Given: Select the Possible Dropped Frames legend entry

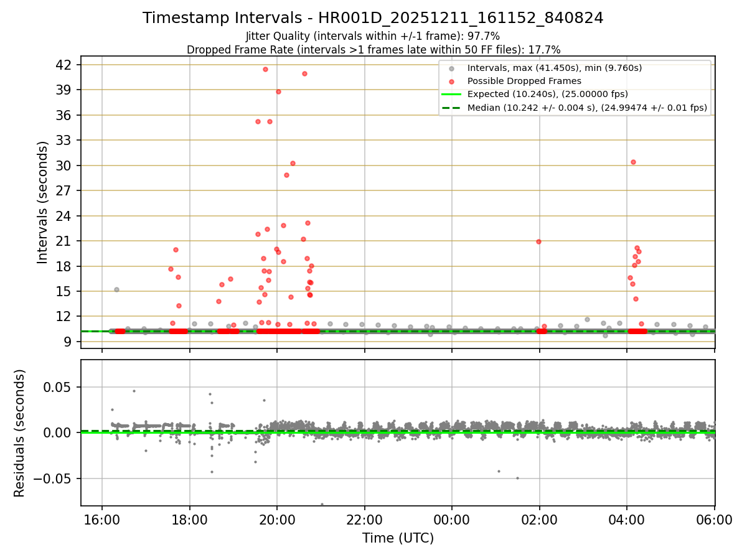Looking at the screenshot, I should (x=524, y=81).
